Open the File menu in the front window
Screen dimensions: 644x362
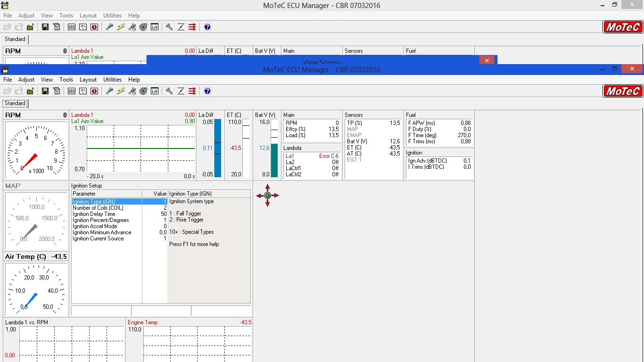[x=8, y=80]
